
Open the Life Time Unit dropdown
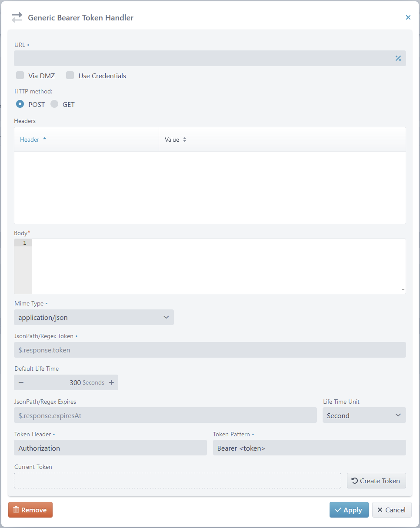364,415
